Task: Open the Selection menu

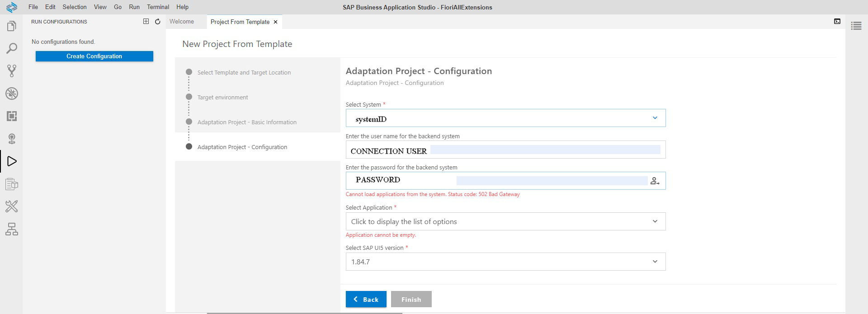Action: click(x=75, y=7)
